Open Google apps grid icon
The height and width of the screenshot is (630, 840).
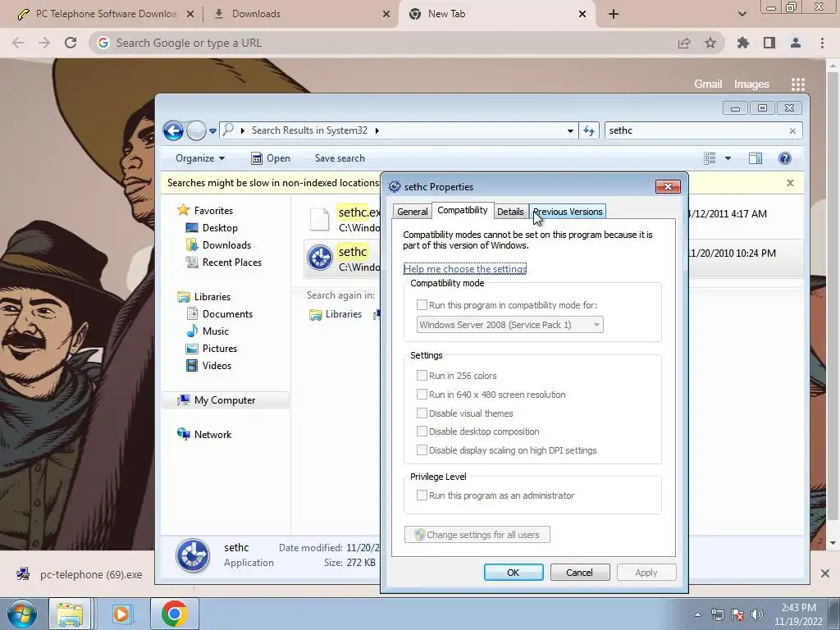[x=797, y=84]
